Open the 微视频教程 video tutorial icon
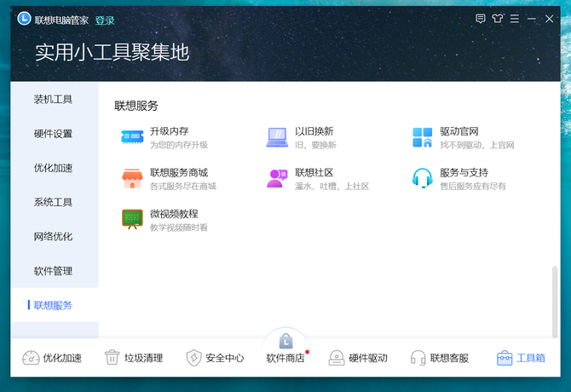 132,219
